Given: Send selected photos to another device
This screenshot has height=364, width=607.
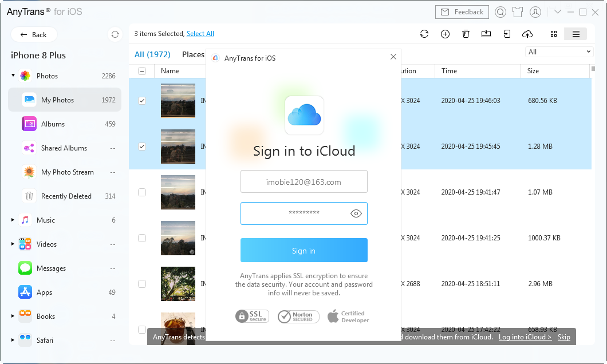Looking at the screenshot, I should pyautogui.click(x=507, y=34).
